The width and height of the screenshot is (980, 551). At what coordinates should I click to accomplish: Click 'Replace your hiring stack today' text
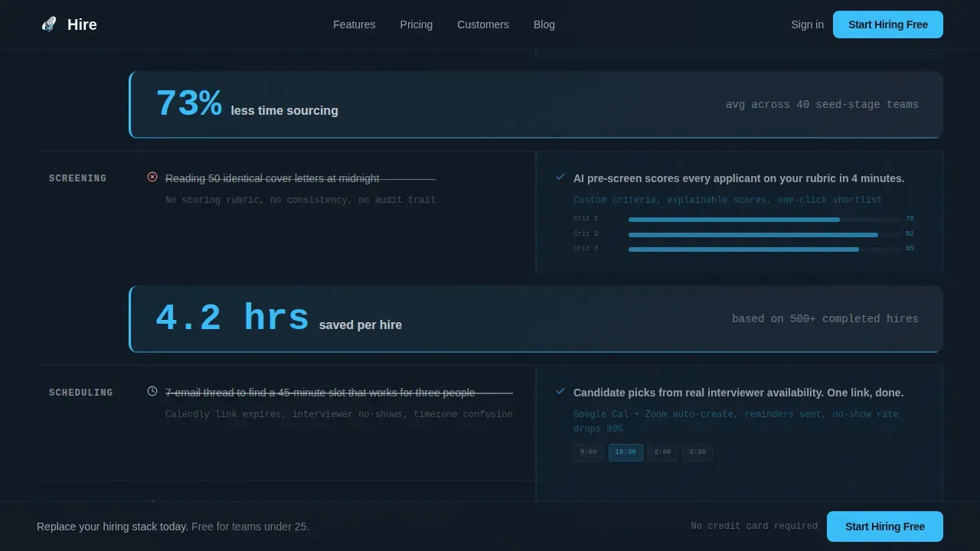(x=113, y=527)
